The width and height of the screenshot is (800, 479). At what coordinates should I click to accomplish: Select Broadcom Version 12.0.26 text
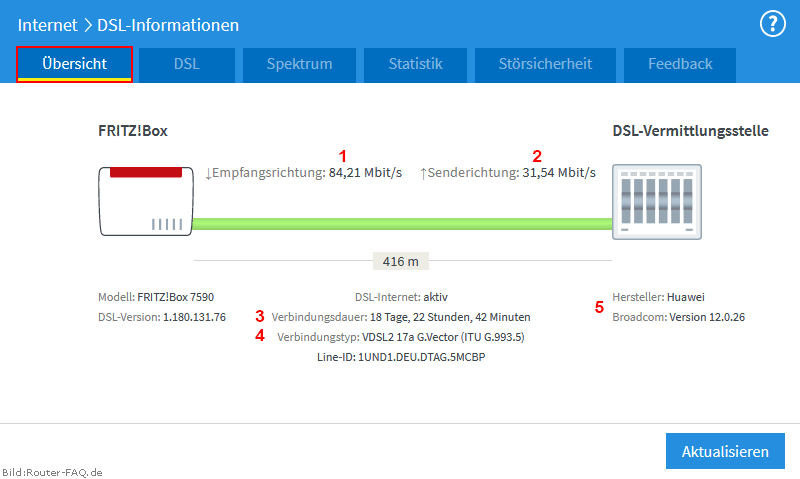707,317
